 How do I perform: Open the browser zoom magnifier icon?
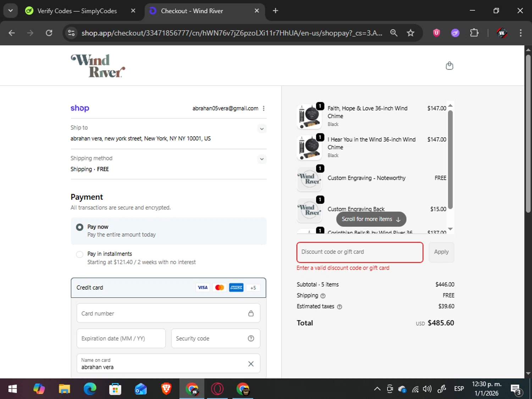point(394,33)
